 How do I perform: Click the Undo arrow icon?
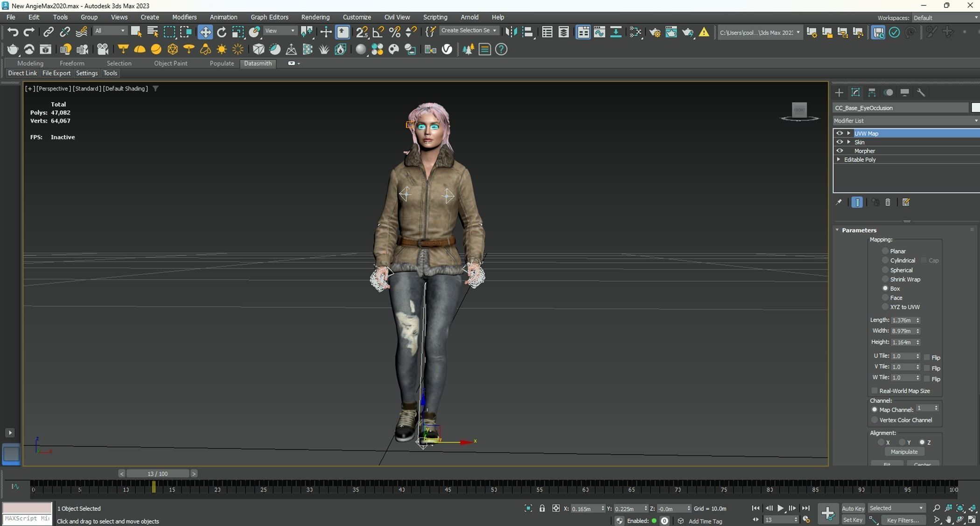tap(13, 32)
